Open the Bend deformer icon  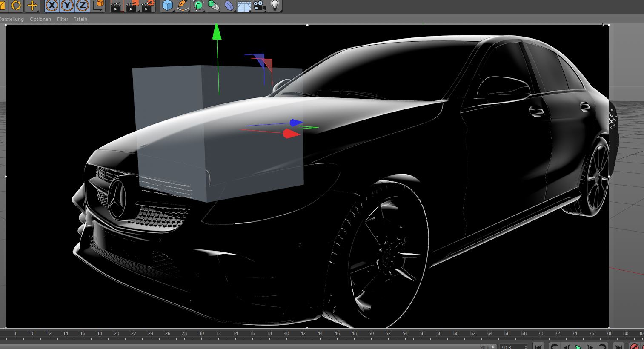pos(229,6)
